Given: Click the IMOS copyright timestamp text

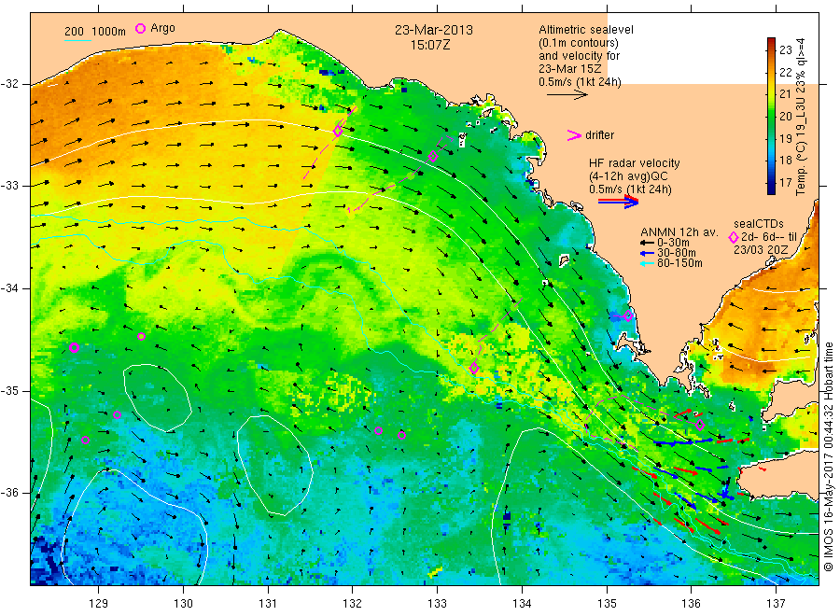Looking at the screenshot, I should [828, 456].
